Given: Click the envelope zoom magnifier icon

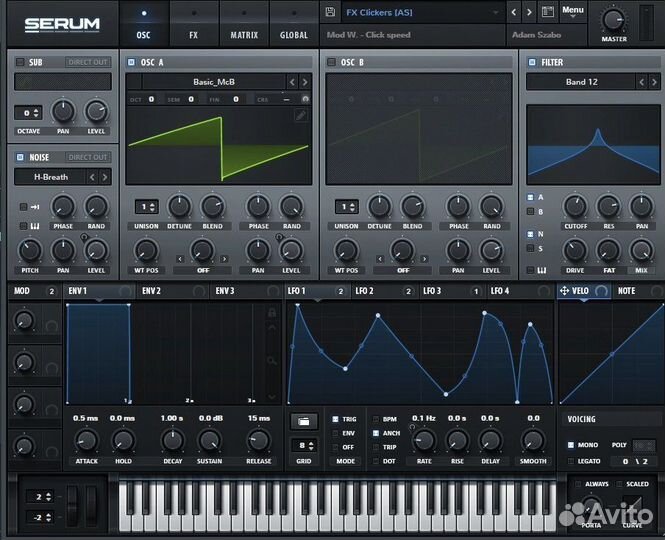Looking at the screenshot, I should click(272, 361).
